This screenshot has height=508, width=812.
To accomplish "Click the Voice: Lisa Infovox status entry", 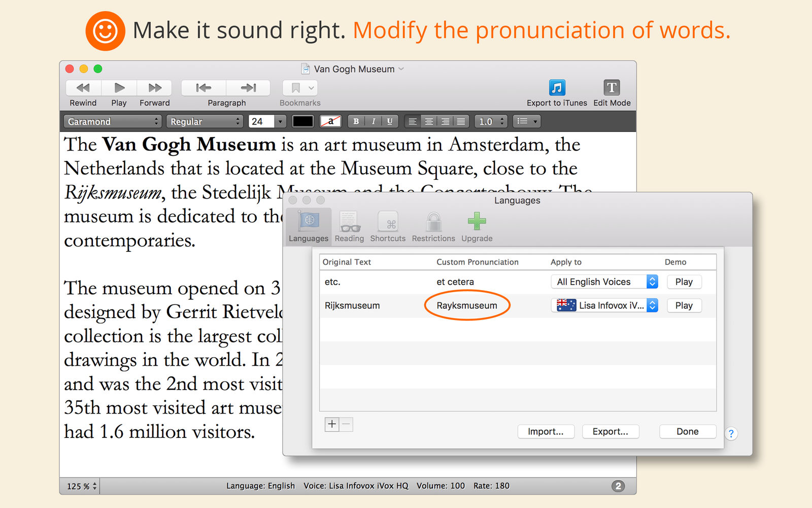I will 356,486.
